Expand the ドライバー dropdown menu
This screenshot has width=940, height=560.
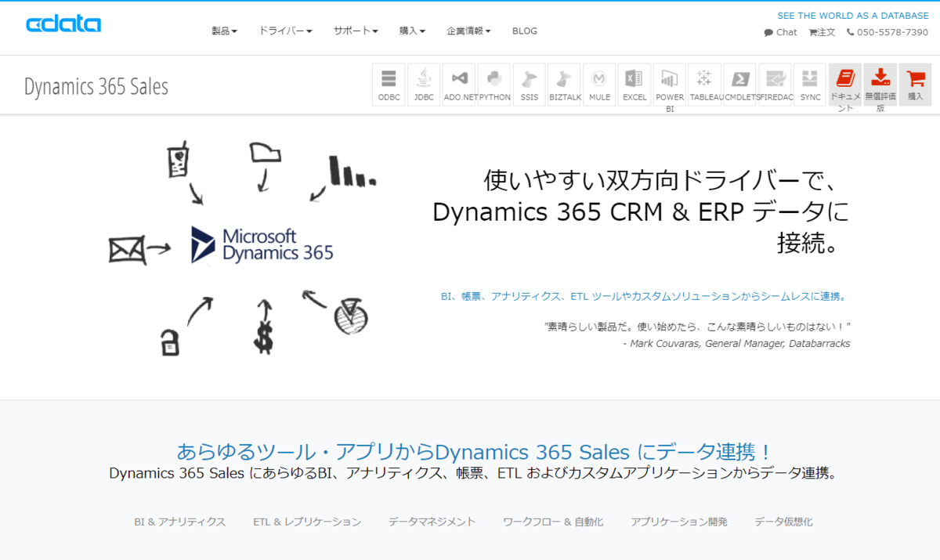(285, 31)
